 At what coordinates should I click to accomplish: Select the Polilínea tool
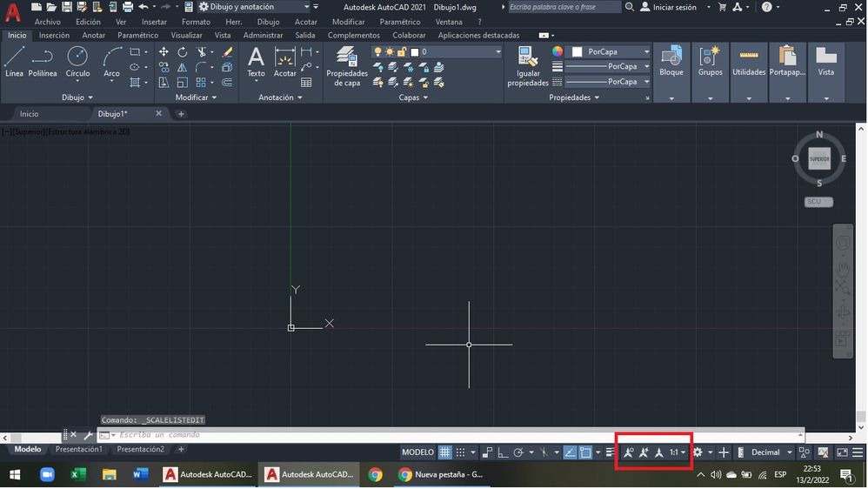pos(43,62)
